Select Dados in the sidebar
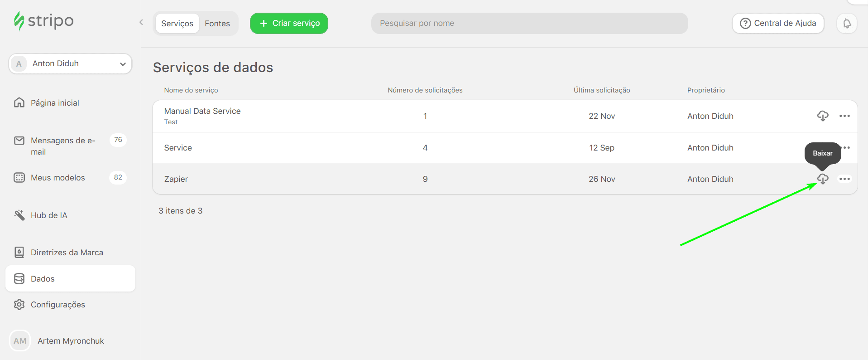The height and width of the screenshot is (360, 868). (70, 278)
